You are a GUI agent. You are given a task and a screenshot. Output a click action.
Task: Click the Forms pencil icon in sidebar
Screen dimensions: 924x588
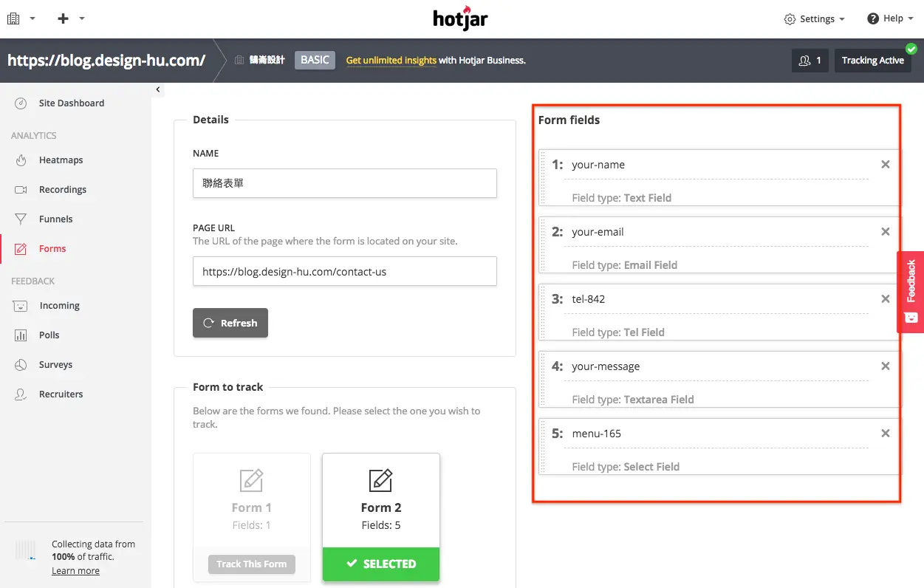tap(21, 249)
